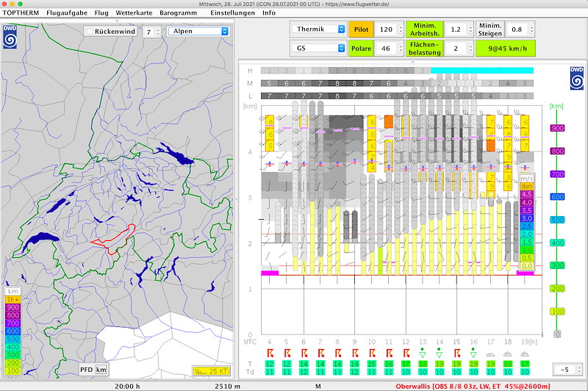Viewport: 588px width, 391px height.
Task: Select the red flag icon at 15 UTC
Action: [457, 353]
